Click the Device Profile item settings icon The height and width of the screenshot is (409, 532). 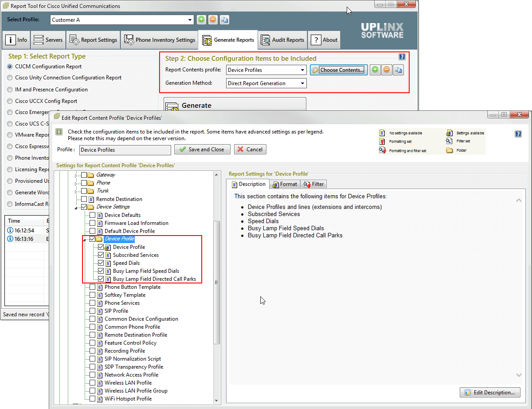108,247
